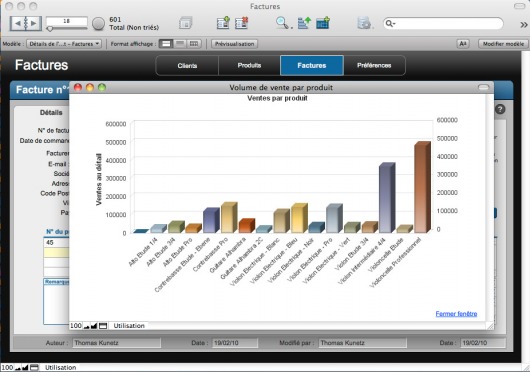Viewport: 530px width, 372px height.
Task: Switch to List view format
Action: [x=180, y=44]
